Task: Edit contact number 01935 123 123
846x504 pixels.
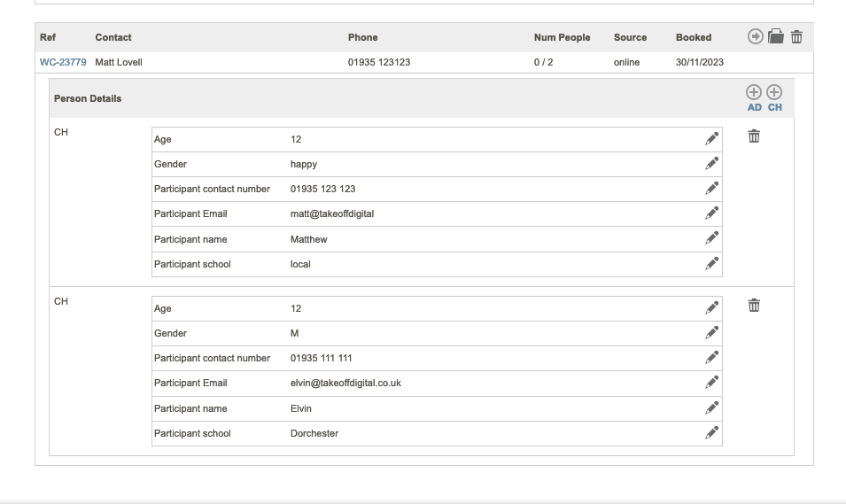Action: coord(711,189)
